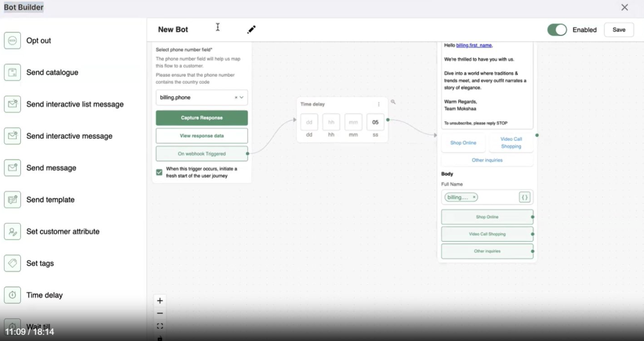Add a Time delay node icon

(12, 295)
